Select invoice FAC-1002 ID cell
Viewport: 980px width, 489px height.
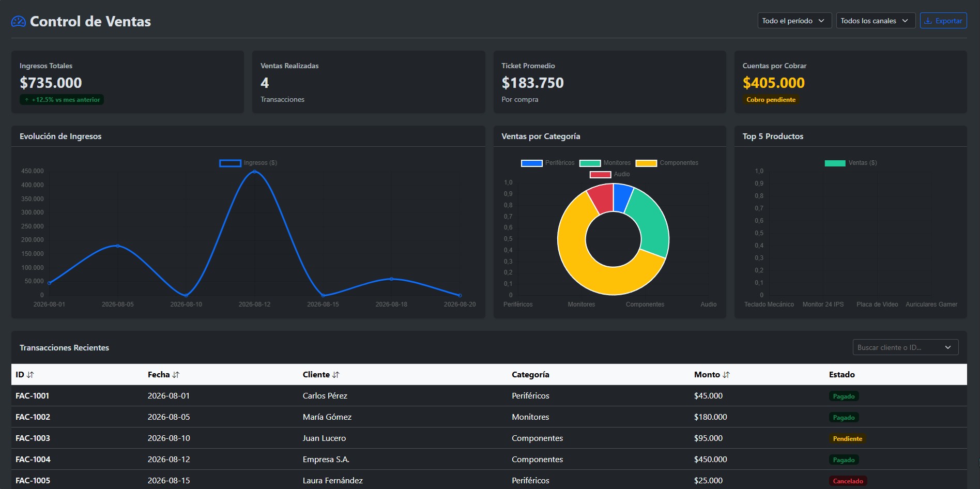(33, 417)
